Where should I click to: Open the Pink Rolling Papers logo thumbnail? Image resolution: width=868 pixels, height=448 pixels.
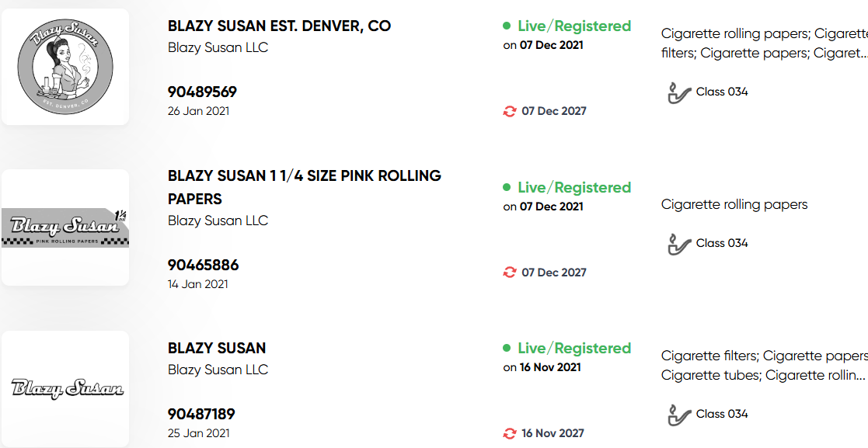[x=65, y=227]
